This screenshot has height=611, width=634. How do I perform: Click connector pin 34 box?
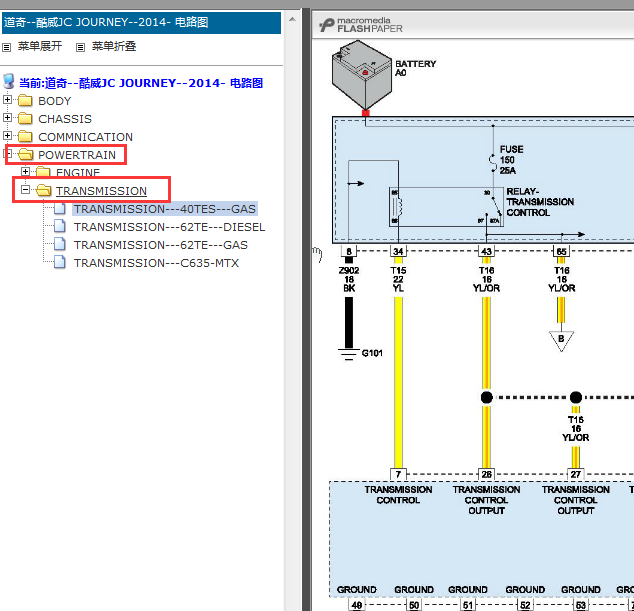click(398, 252)
